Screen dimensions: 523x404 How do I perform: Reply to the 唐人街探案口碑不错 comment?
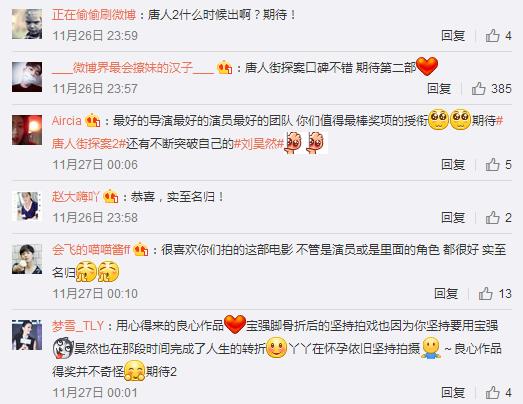(439, 88)
